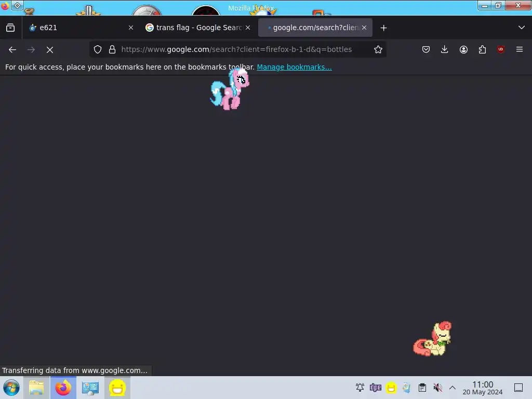Screen dimensions: 532x399
Task: Close the trans flag Google Search tab
Action: [248, 28]
